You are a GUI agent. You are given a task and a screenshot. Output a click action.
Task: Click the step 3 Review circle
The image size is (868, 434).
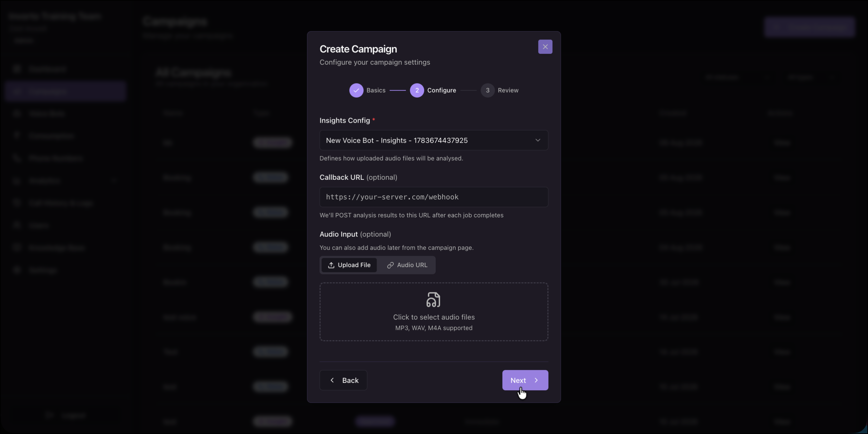(x=487, y=90)
